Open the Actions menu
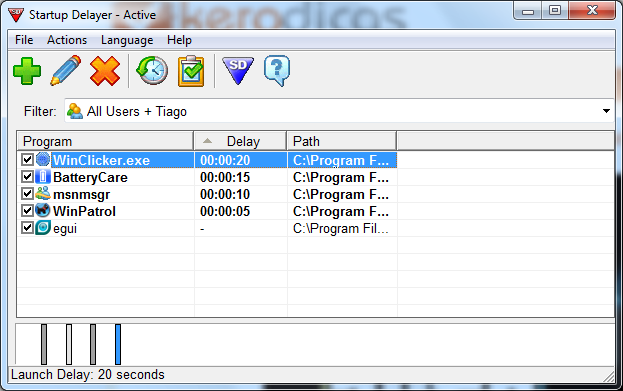This screenshot has width=623, height=391. pyautogui.click(x=67, y=40)
